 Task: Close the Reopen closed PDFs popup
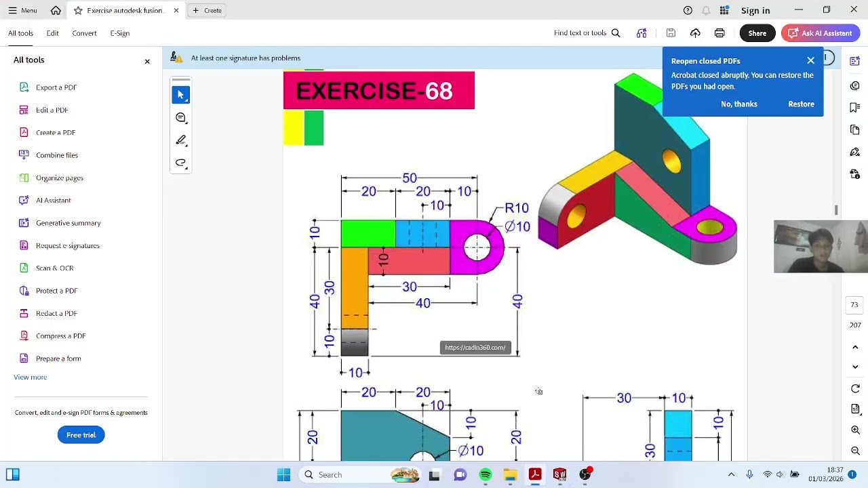point(810,60)
